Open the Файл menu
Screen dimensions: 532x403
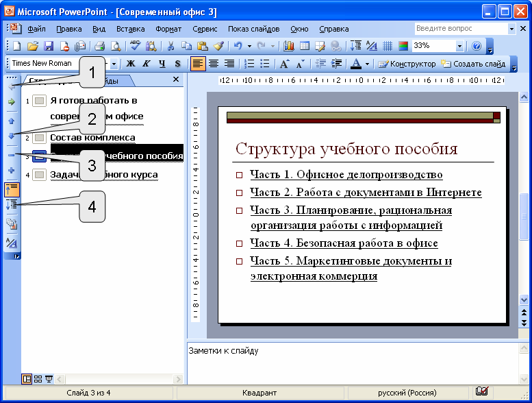click(36, 29)
